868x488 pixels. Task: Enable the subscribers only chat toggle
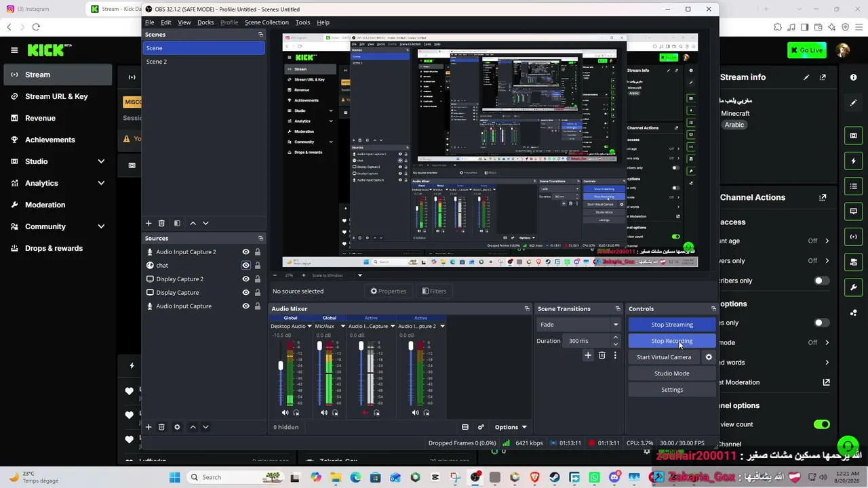pos(821,281)
